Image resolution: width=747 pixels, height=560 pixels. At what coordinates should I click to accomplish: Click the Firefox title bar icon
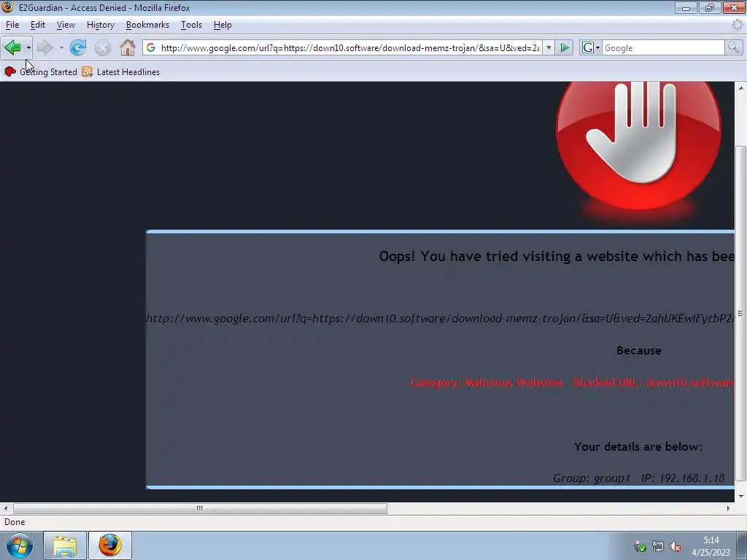pos(7,7)
